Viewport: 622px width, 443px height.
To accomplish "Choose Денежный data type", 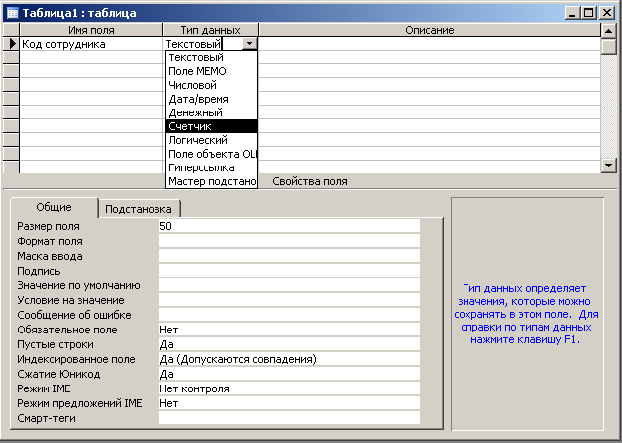I will pyautogui.click(x=211, y=113).
